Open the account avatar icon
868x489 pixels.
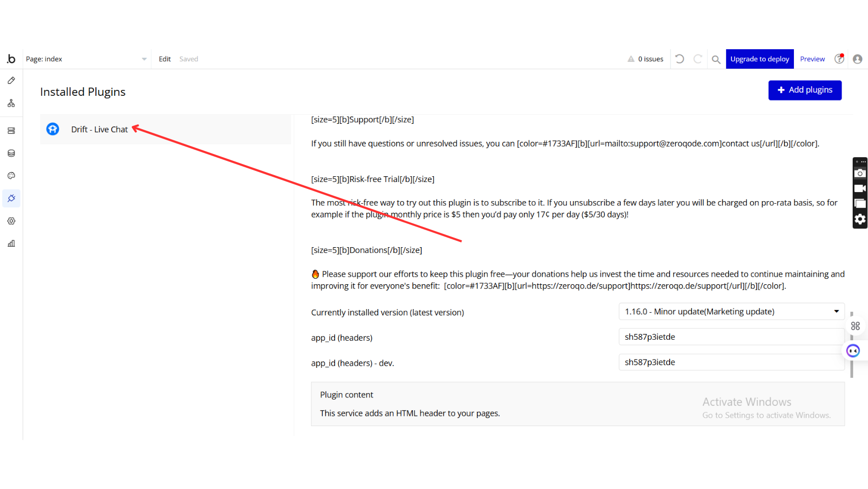pos(857,59)
